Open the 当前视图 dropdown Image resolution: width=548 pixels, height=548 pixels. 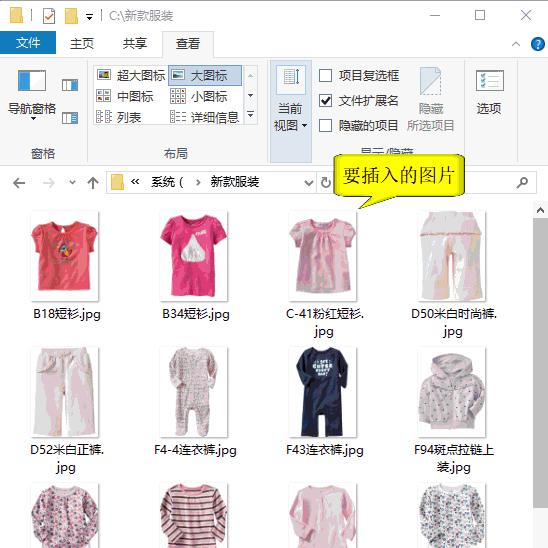(291, 111)
